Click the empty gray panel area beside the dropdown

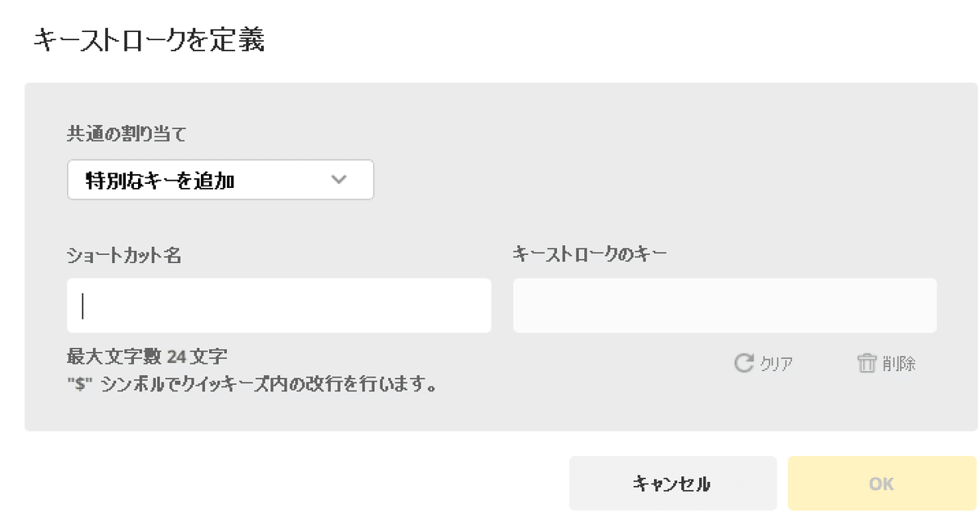click(653, 180)
